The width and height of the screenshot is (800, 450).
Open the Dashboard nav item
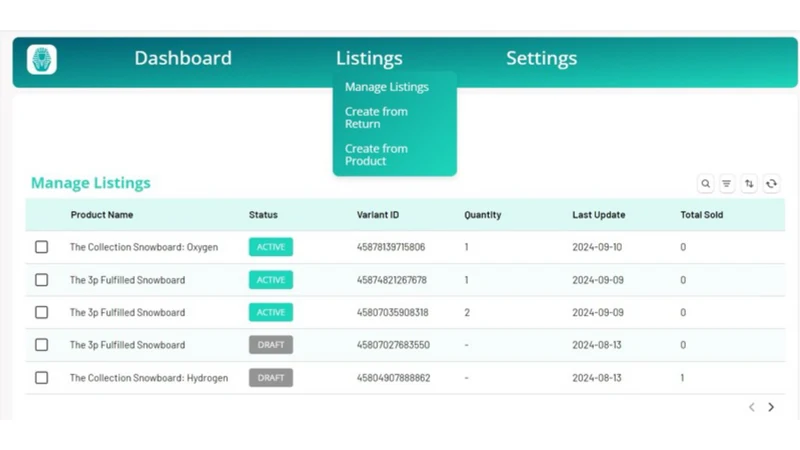pyautogui.click(x=183, y=58)
